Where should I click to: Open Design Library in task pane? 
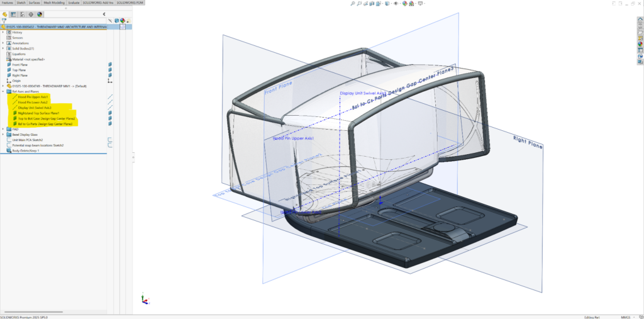(x=640, y=26)
